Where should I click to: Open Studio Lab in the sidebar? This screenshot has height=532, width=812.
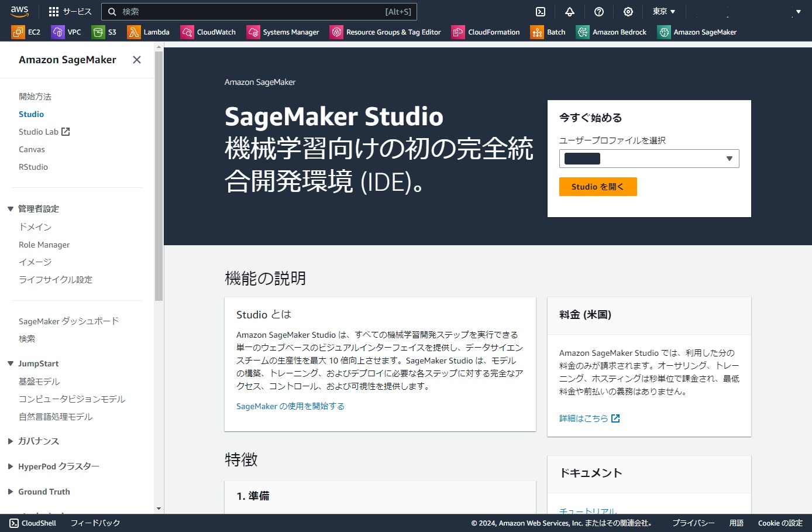point(39,132)
